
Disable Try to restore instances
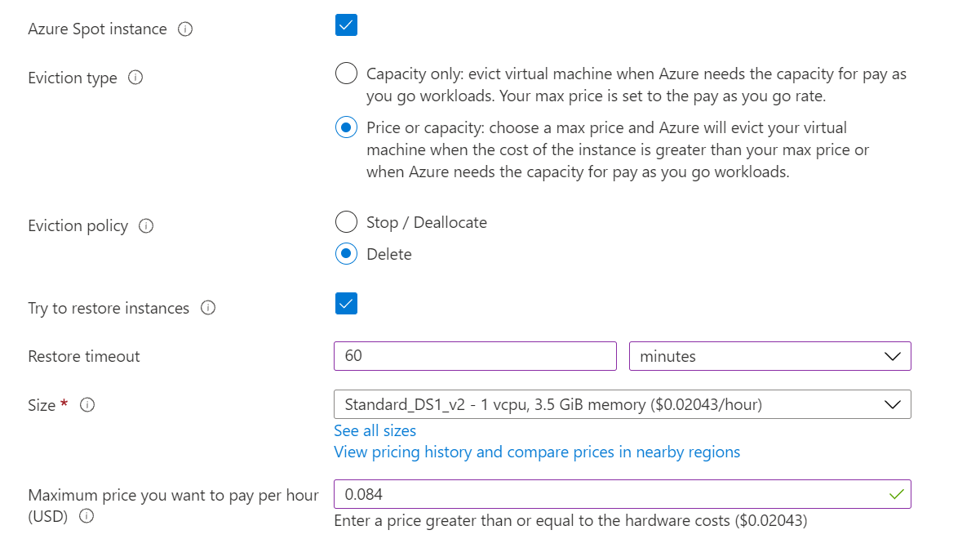coord(345,303)
